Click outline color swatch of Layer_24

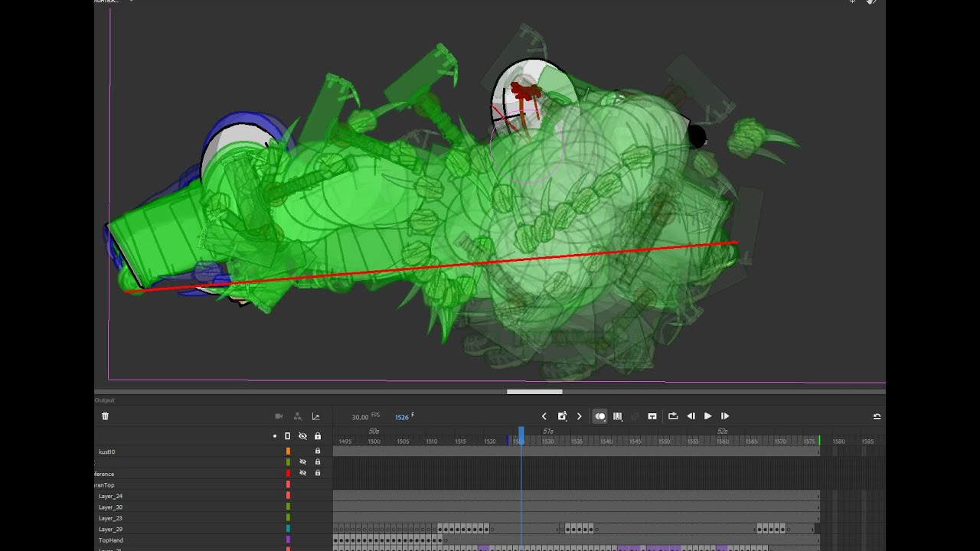[x=288, y=496]
